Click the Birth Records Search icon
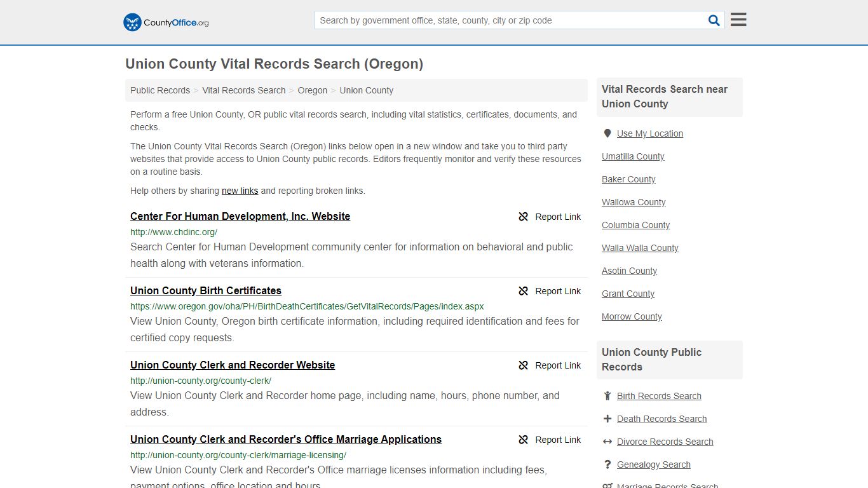This screenshot has height=488, width=868. (x=607, y=396)
